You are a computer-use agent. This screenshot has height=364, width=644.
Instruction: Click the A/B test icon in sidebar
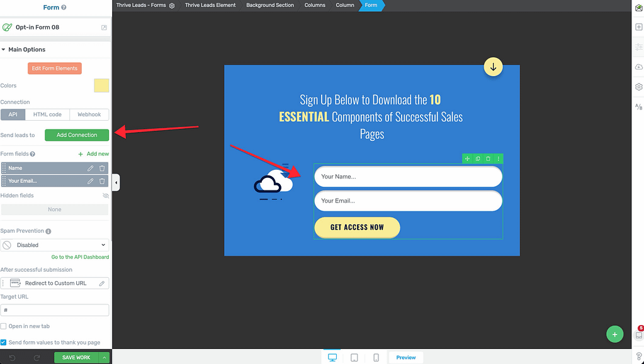638,107
